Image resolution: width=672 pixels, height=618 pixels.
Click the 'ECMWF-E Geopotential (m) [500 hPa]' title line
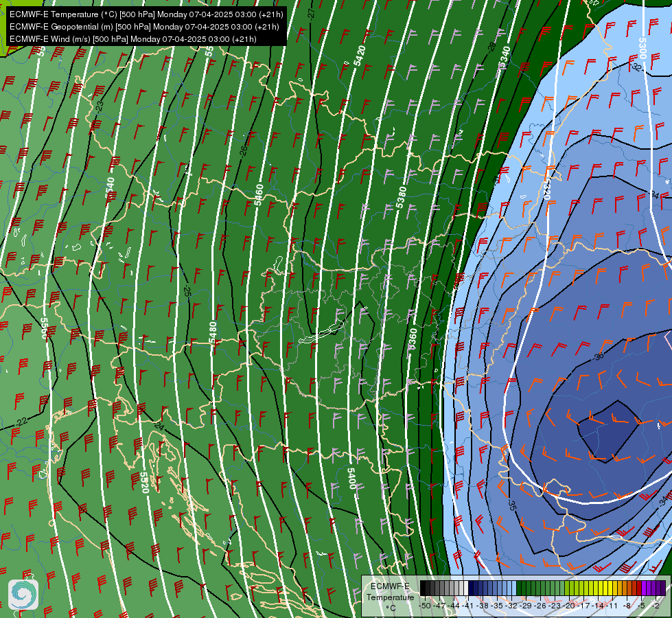point(144,27)
